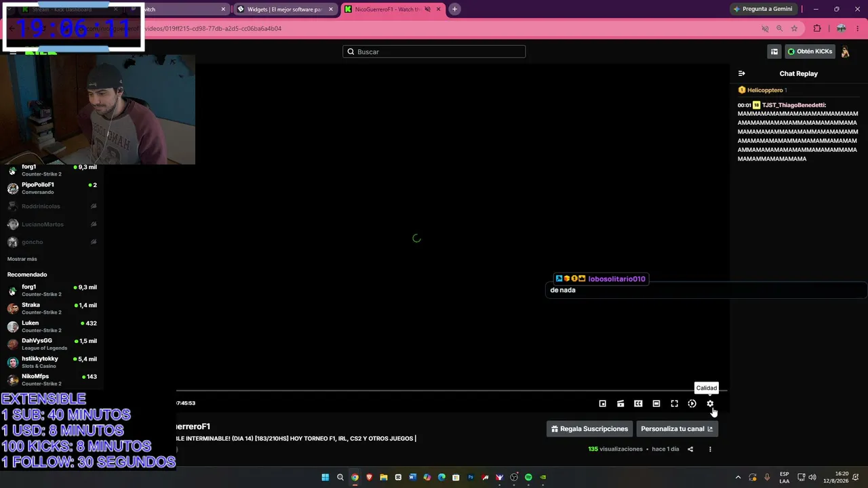
Task: Click Mostrar más in the sidebar
Action: [x=22, y=259]
